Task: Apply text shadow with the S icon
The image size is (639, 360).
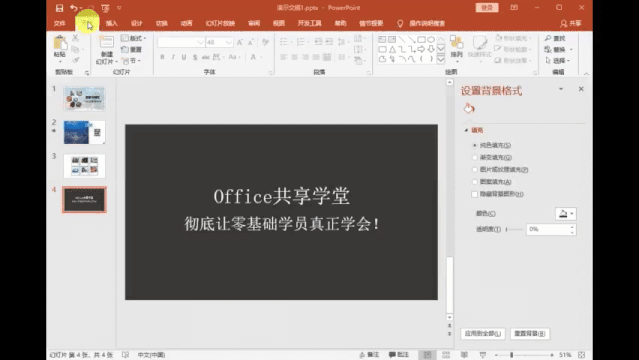Action: (195, 57)
